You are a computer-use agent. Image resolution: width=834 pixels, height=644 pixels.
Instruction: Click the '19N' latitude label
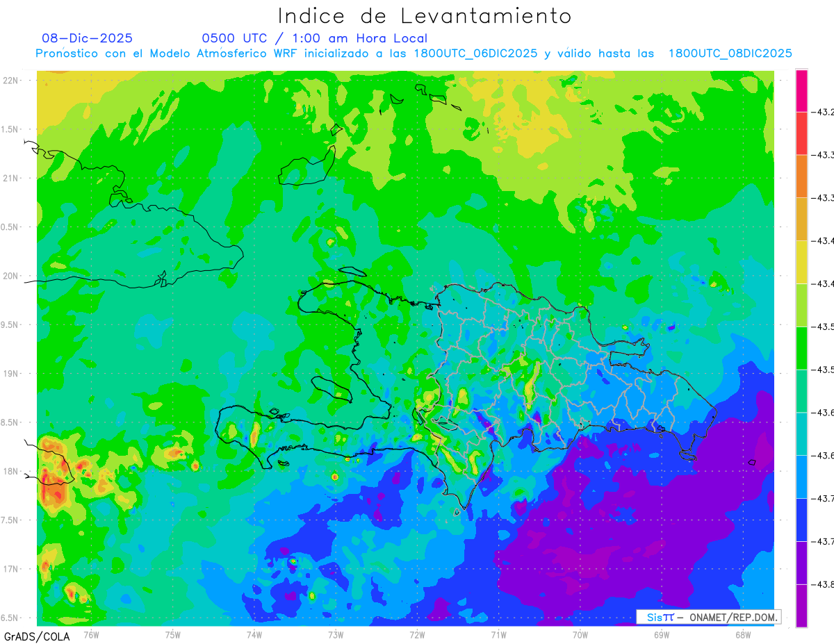11,374
